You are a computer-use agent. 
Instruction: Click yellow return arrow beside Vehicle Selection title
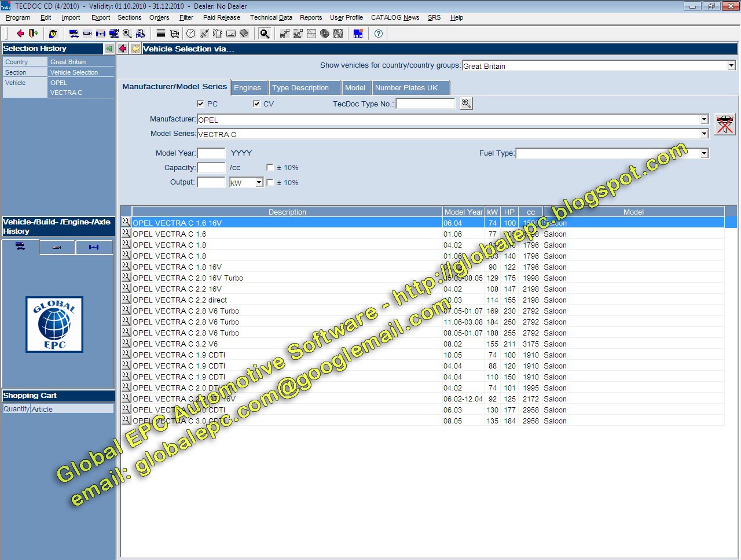(135, 49)
